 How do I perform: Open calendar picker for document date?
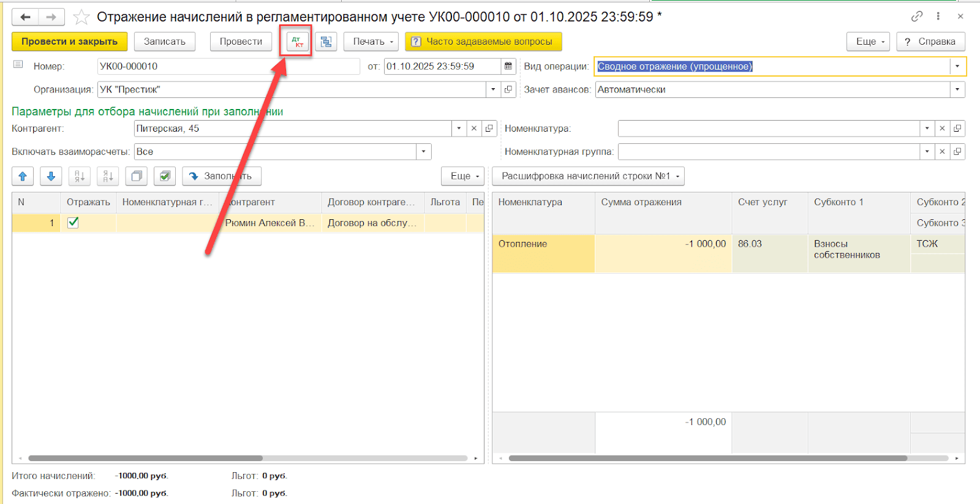[508, 66]
